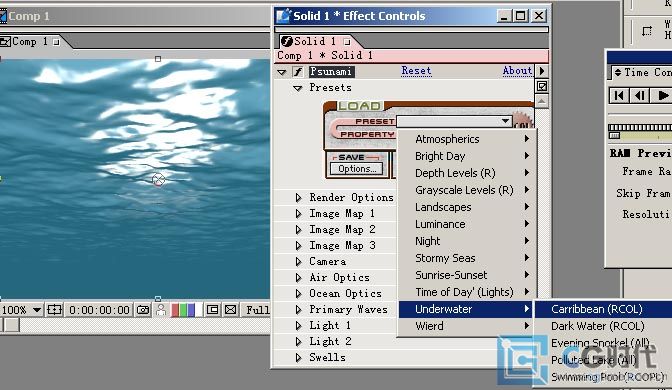Click Play button in Time Controls
Image resolution: width=672 pixels, height=390 pixels.
pyautogui.click(x=662, y=95)
